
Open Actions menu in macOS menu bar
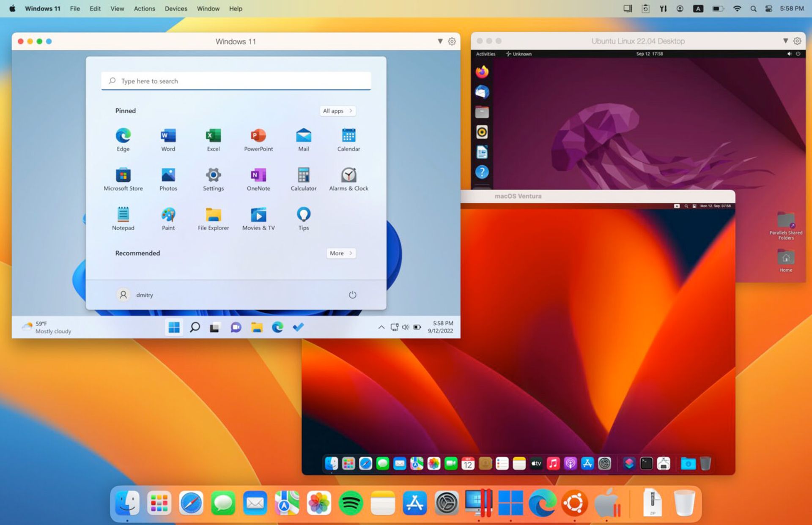pos(144,8)
